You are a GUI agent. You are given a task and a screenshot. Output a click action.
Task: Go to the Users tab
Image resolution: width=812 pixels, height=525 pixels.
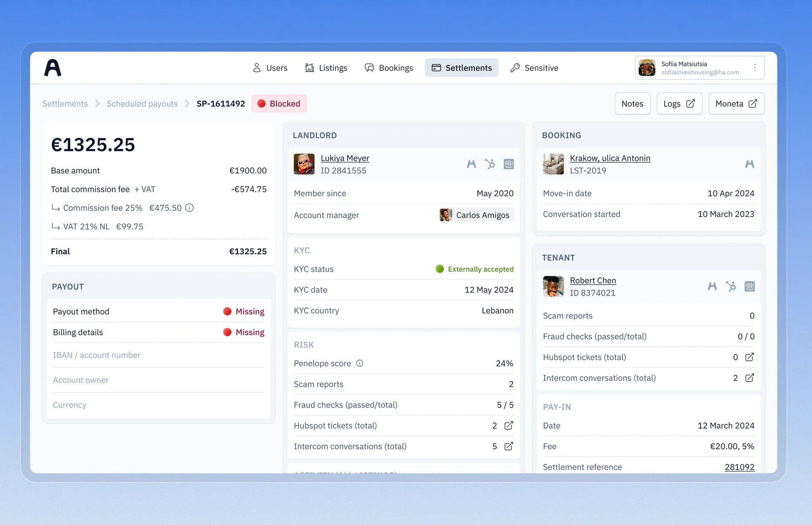[x=270, y=68]
